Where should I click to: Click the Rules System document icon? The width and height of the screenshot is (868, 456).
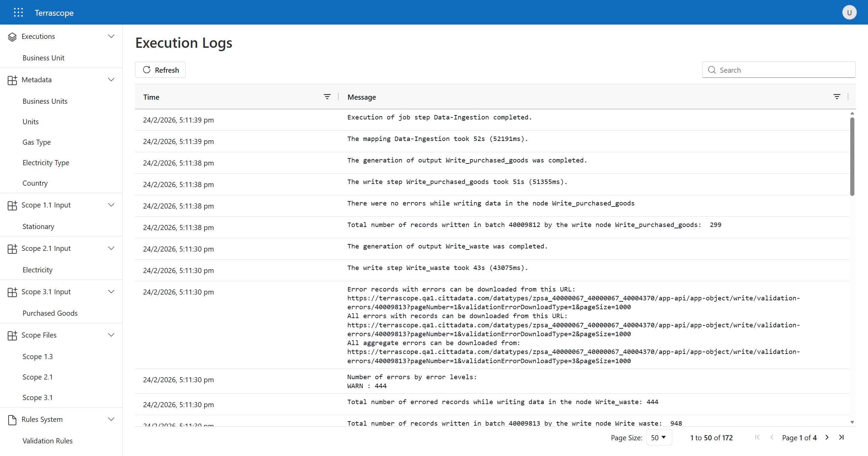pos(12,420)
